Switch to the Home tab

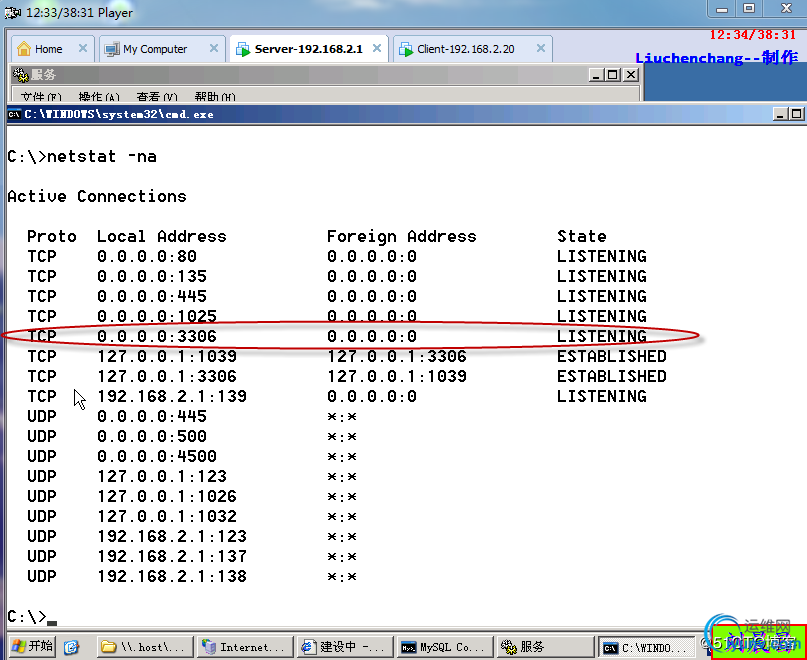52,49
